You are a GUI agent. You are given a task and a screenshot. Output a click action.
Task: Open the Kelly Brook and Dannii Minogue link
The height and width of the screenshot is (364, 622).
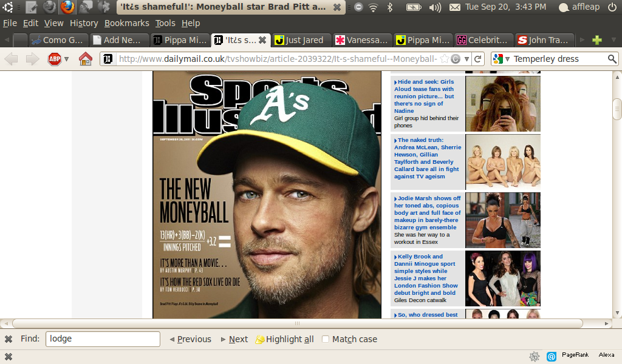[x=426, y=274]
